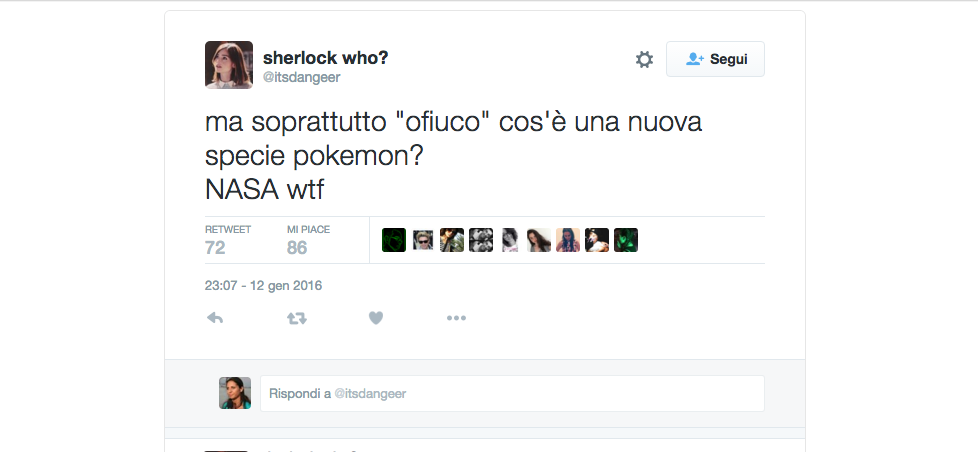The image size is (978, 452).
Task: Open the @itsdangeer handle under the name
Action: tap(302, 77)
